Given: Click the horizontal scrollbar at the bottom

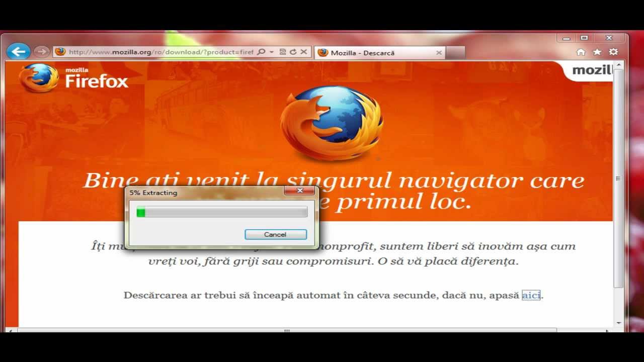Looking at the screenshot, I should [287, 330].
